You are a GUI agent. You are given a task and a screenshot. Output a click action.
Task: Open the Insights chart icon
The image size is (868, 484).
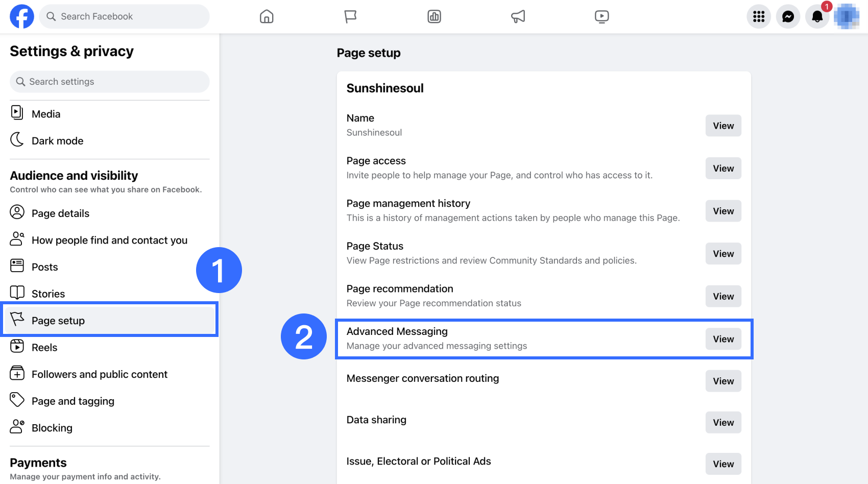pos(434,17)
